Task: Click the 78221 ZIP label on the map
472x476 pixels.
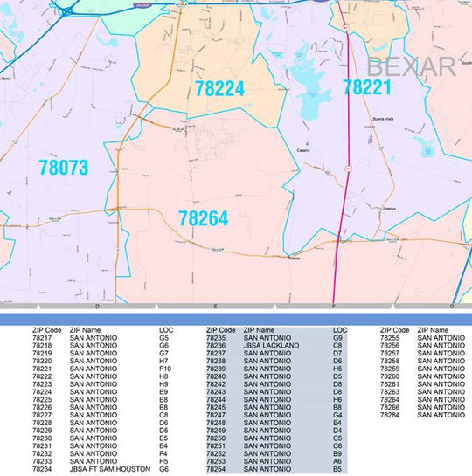Action: 367,87
